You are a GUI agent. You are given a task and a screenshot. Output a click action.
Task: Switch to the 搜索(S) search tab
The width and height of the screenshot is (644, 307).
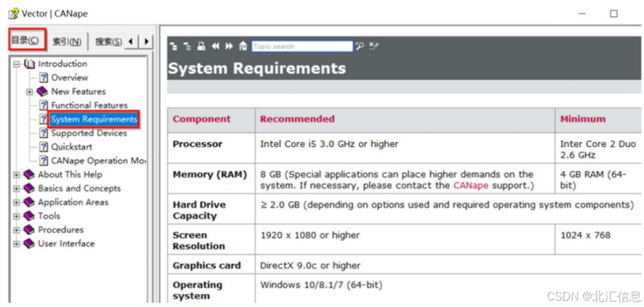108,42
